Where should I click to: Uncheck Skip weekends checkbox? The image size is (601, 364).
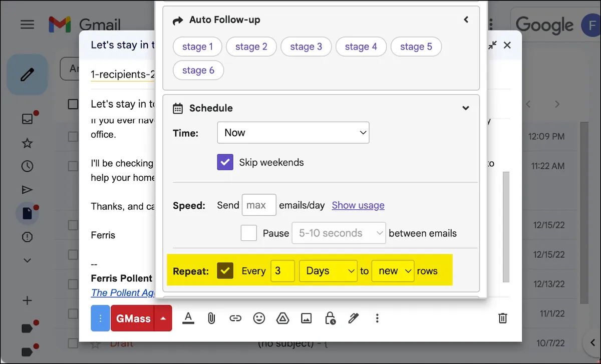[x=225, y=162]
